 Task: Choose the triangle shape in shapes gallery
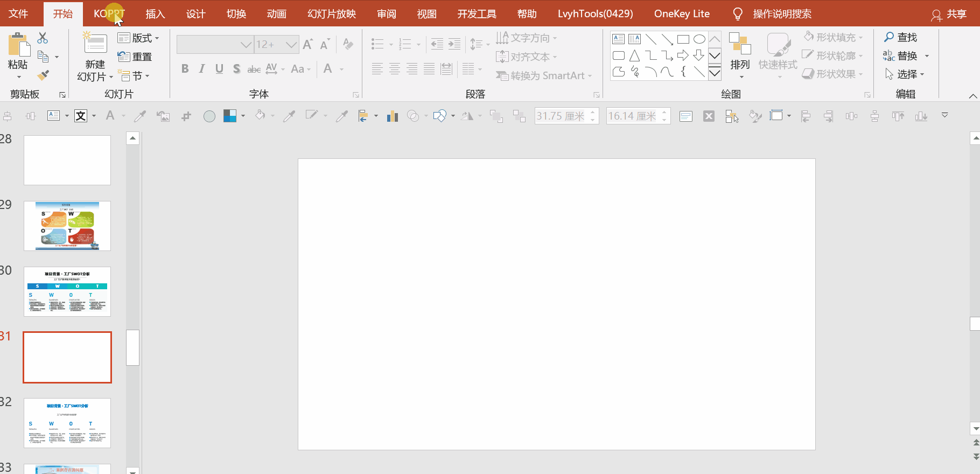634,55
